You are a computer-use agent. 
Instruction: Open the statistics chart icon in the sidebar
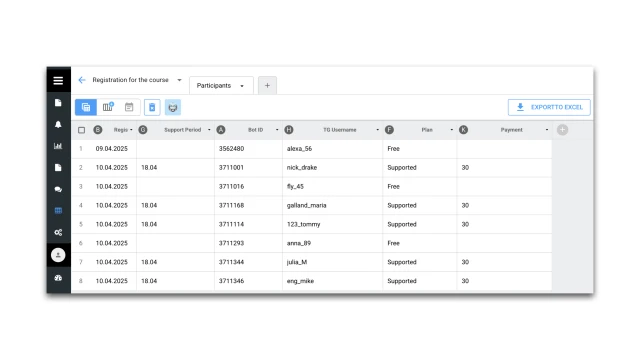click(x=58, y=146)
